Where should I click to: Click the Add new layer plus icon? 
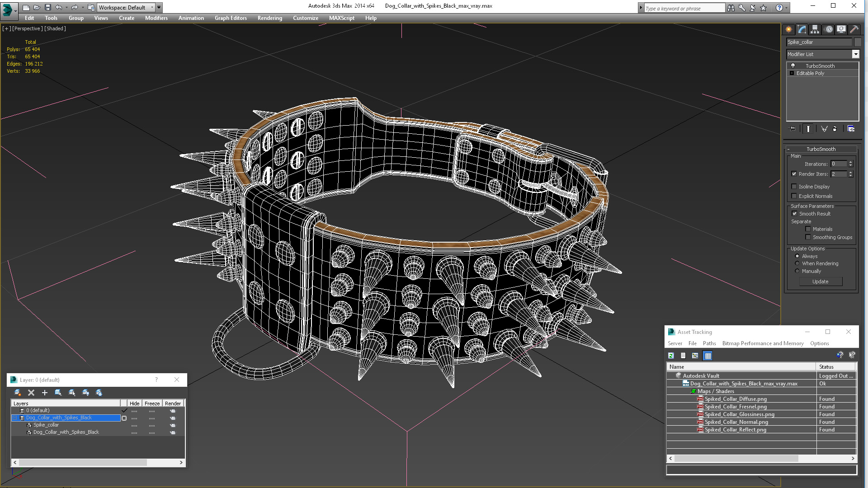tap(45, 393)
